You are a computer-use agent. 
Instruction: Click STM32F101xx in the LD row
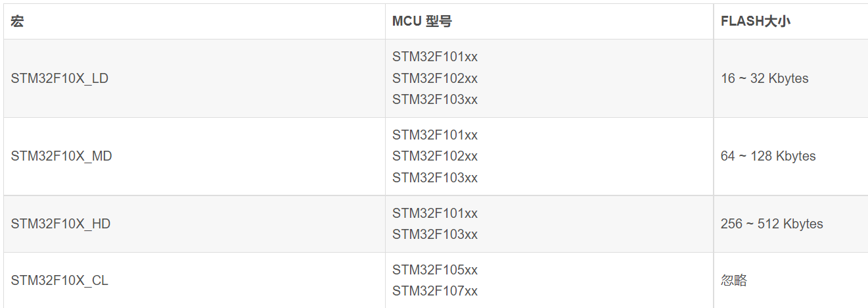point(435,57)
